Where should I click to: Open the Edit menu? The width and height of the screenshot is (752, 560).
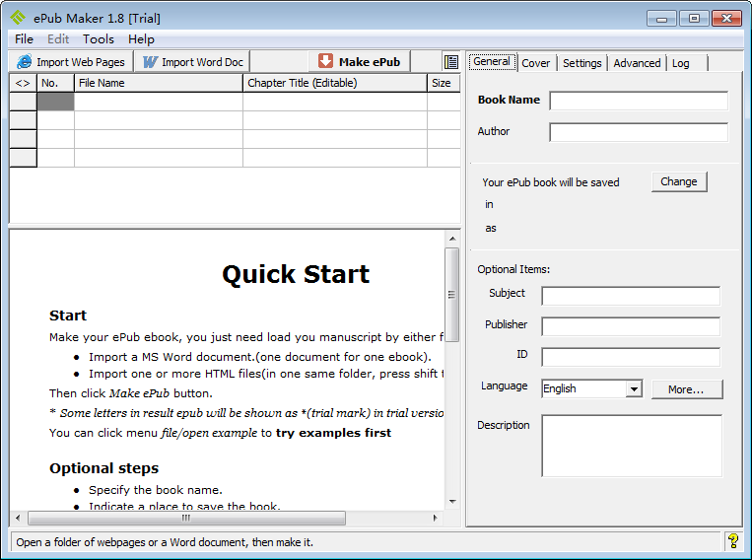(58, 39)
